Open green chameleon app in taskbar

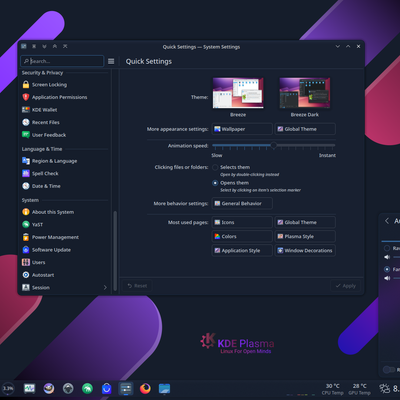[87, 388]
